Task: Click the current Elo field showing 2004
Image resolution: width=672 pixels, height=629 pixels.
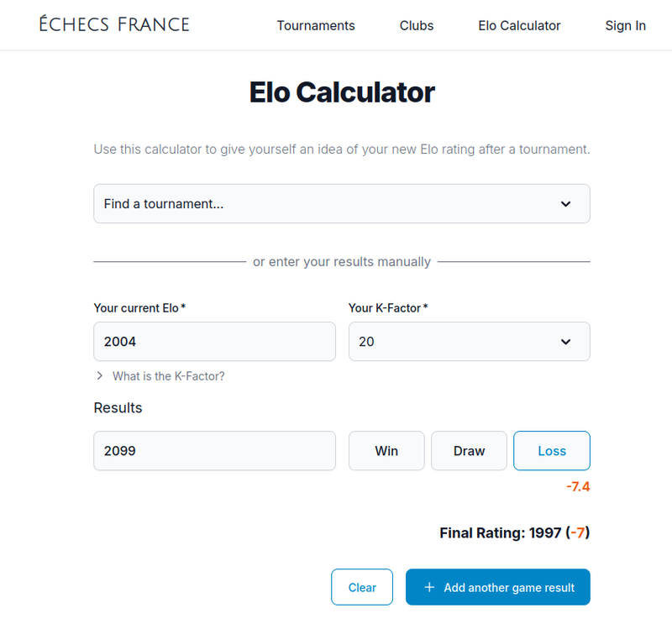Action: [x=214, y=341]
